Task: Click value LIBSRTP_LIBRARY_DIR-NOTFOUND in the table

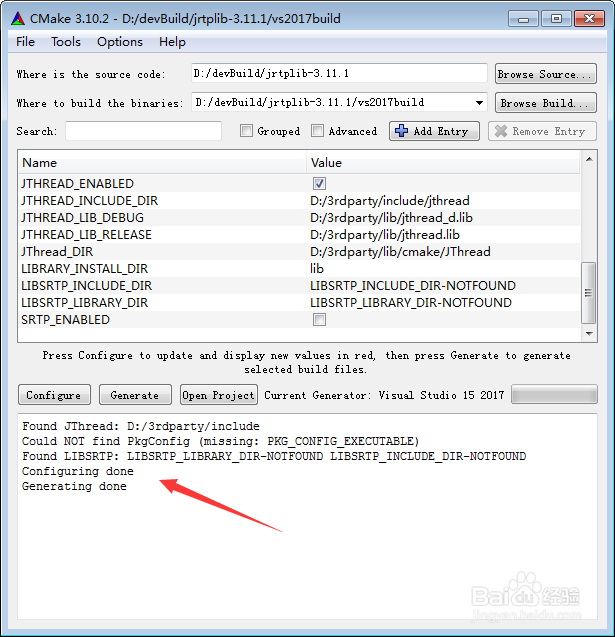Action: pos(411,303)
